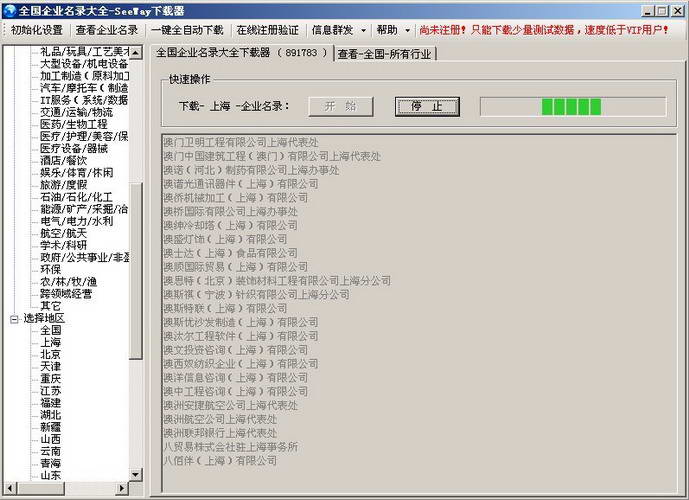689x500 pixels.
Task: Expand the dropdown arrow beside 帮助
Action: click(407, 30)
